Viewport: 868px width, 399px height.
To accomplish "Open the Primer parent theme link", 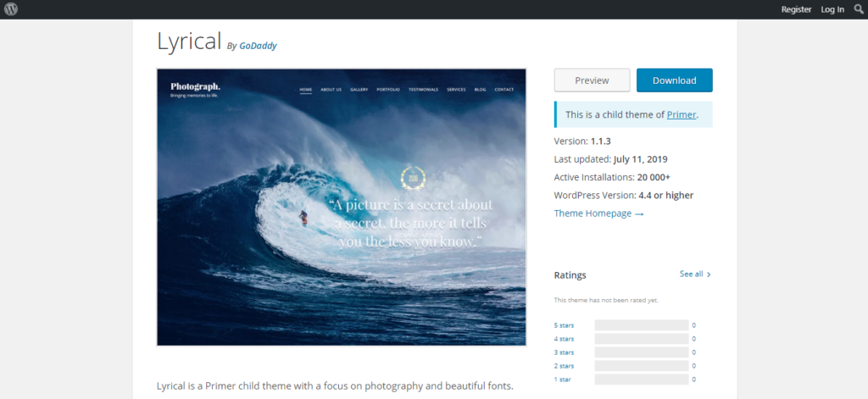I will (681, 114).
